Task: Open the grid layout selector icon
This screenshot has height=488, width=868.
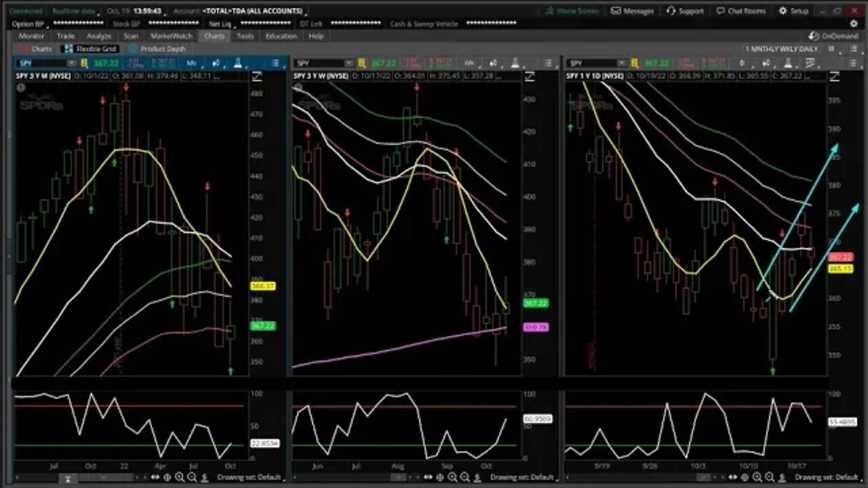Action: pyautogui.click(x=831, y=49)
